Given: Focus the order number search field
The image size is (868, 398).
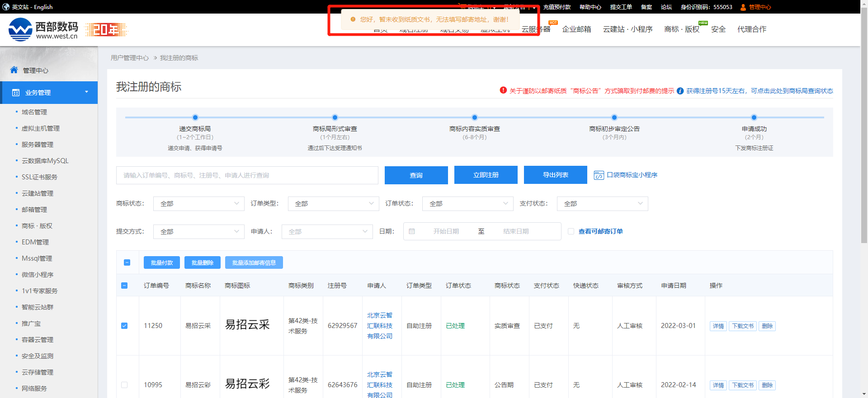Looking at the screenshot, I should (247, 175).
